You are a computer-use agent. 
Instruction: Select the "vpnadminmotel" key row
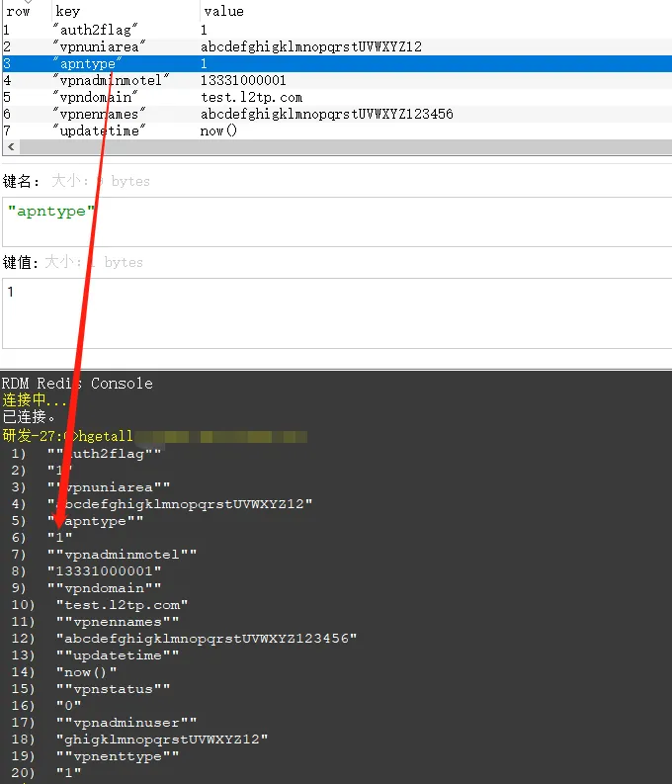pyautogui.click(x=111, y=80)
